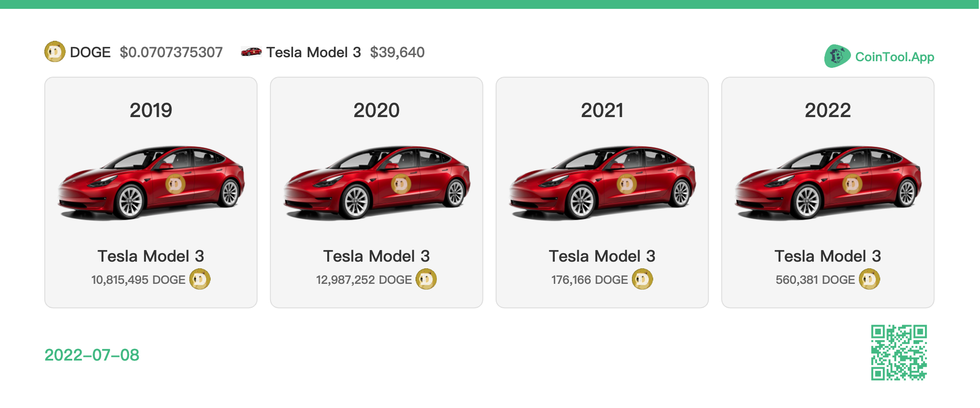Click the Doge badge on the 2019 car door

(x=175, y=184)
